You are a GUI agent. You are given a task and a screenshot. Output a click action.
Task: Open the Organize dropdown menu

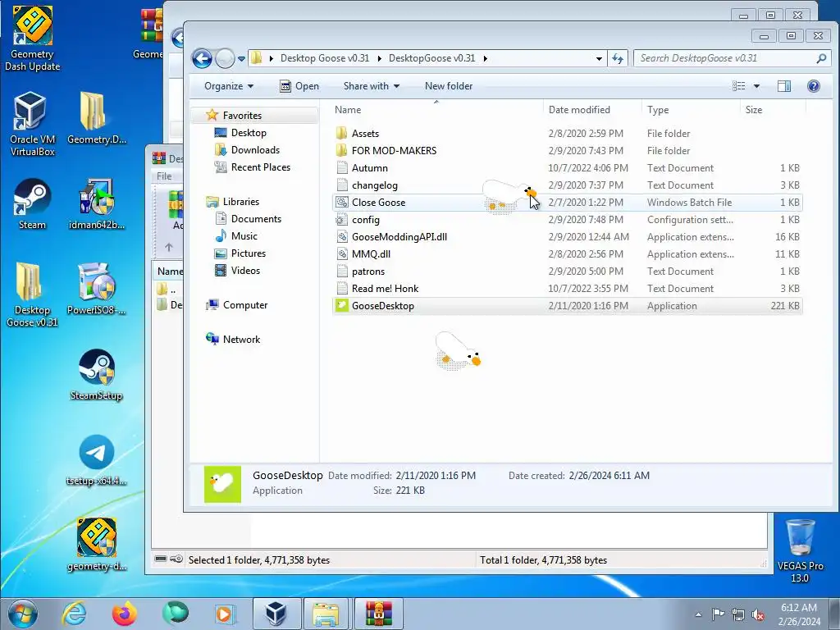click(x=229, y=86)
